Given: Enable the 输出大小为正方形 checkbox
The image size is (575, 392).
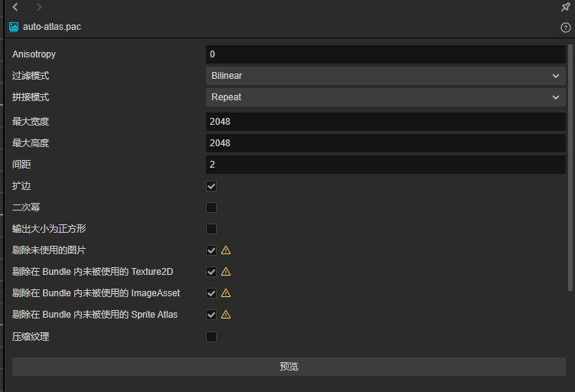Looking at the screenshot, I should 211,229.
